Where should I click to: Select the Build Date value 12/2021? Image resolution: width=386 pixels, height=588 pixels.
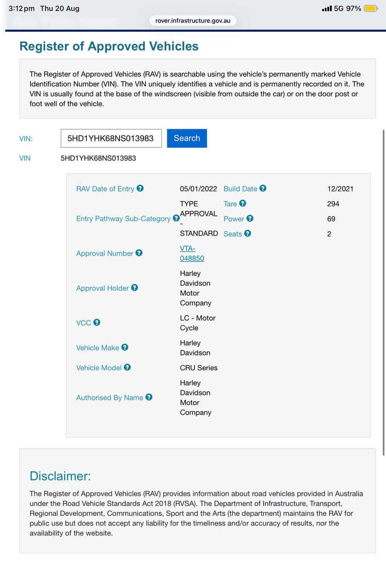pos(340,189)
